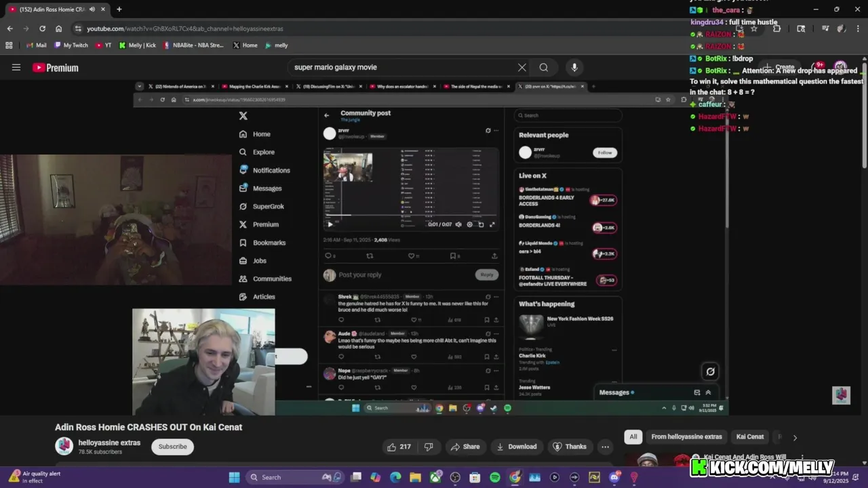
Task: Open tab search chevron in streamed browser
Action: [x=140, y=86]
